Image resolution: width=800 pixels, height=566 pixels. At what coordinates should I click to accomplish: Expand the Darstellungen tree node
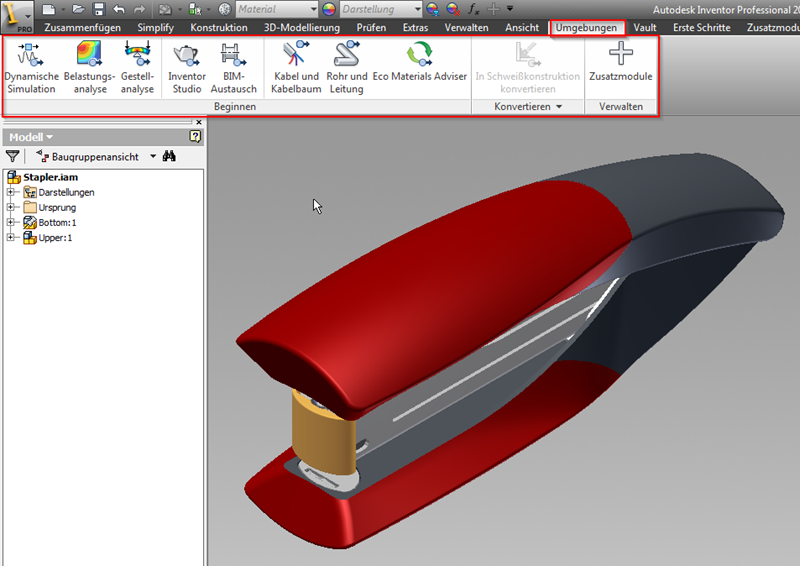(11, 193)
